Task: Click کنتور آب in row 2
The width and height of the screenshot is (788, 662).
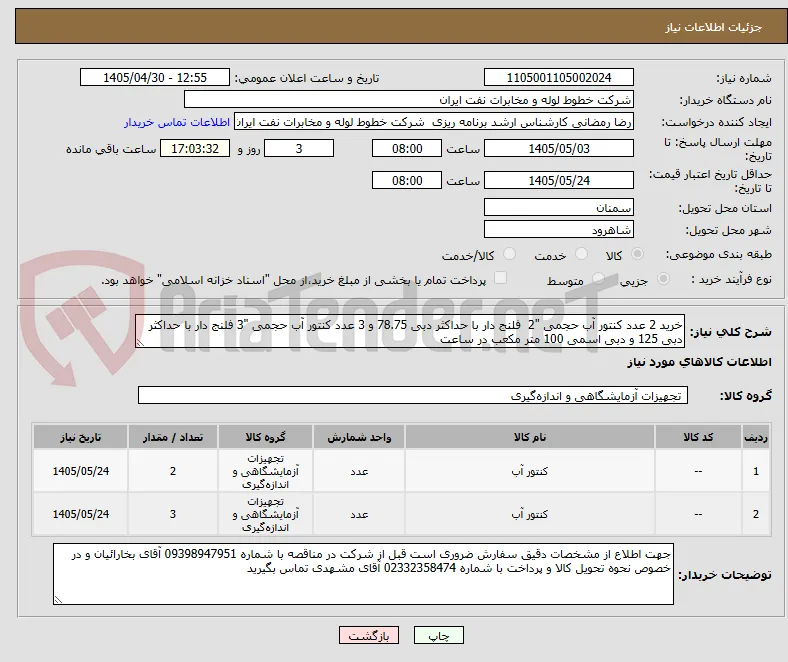Action: click(x=530, y=514)
